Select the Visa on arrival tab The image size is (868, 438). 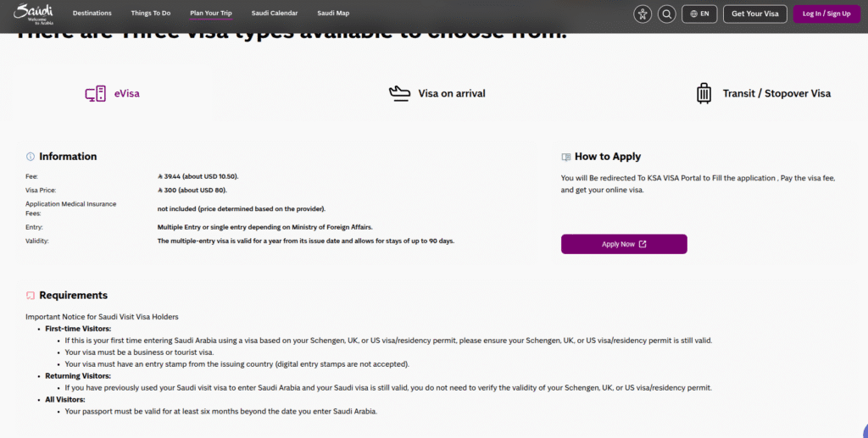point(451,94)
